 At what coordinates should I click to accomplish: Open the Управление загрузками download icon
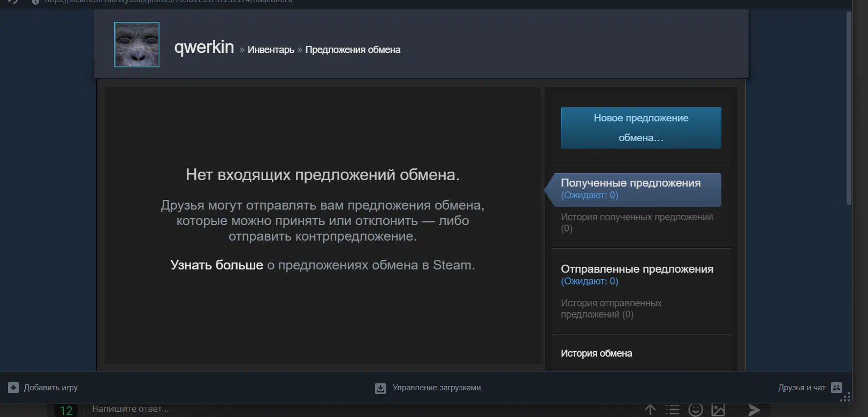pyautogui.click(x=380, y=388)
